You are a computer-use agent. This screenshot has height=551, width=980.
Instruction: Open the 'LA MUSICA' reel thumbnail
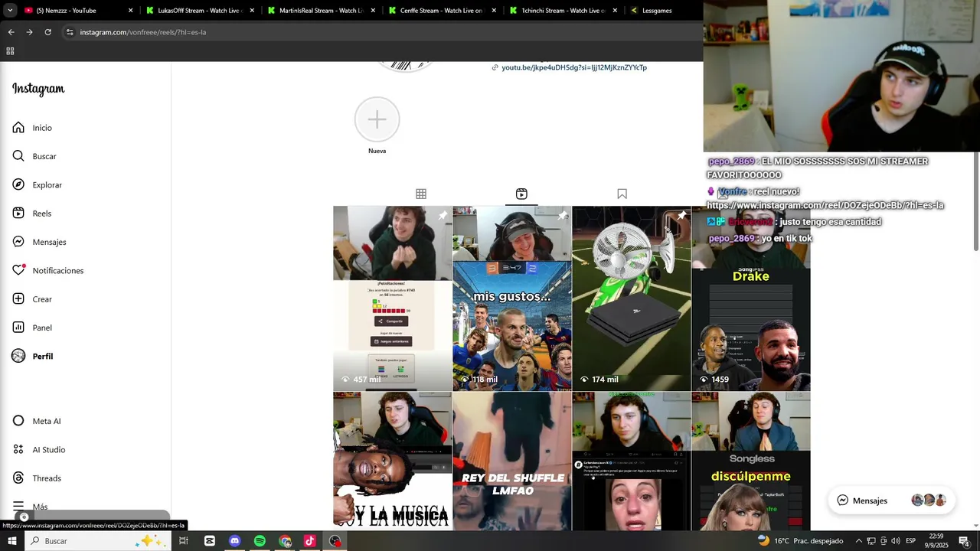(392, 461)
